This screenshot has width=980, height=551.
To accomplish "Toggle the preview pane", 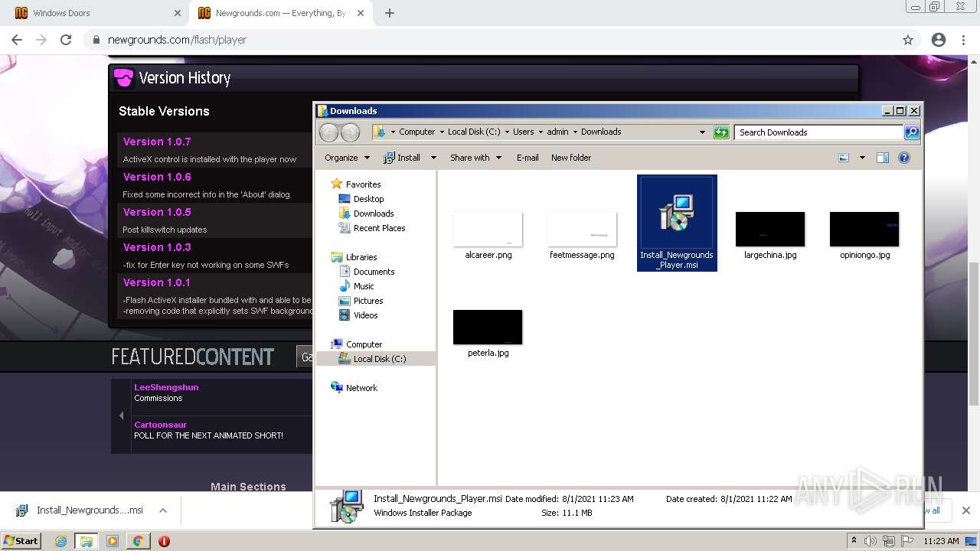I will pyautogui.click(x=883, y=158).
